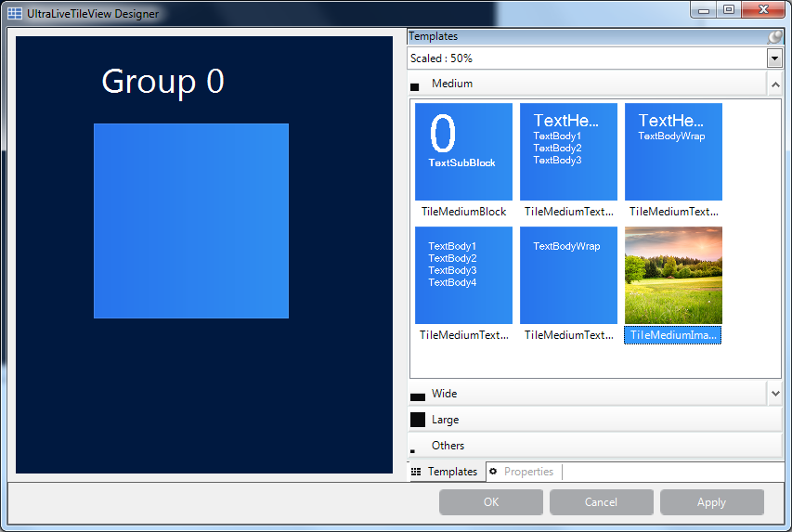
Task: Click the UltraLiveTileView Designer title bar icon
Action: coord(15,14)
